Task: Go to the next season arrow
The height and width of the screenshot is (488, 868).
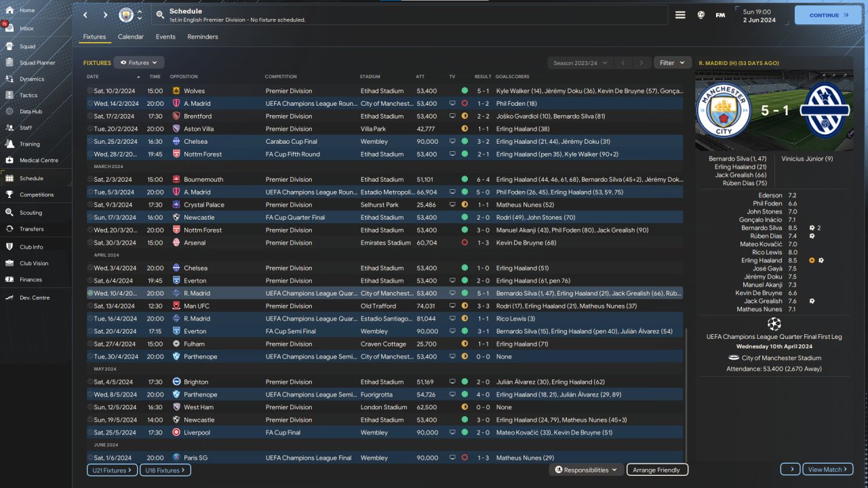Action: coord(642,63)
